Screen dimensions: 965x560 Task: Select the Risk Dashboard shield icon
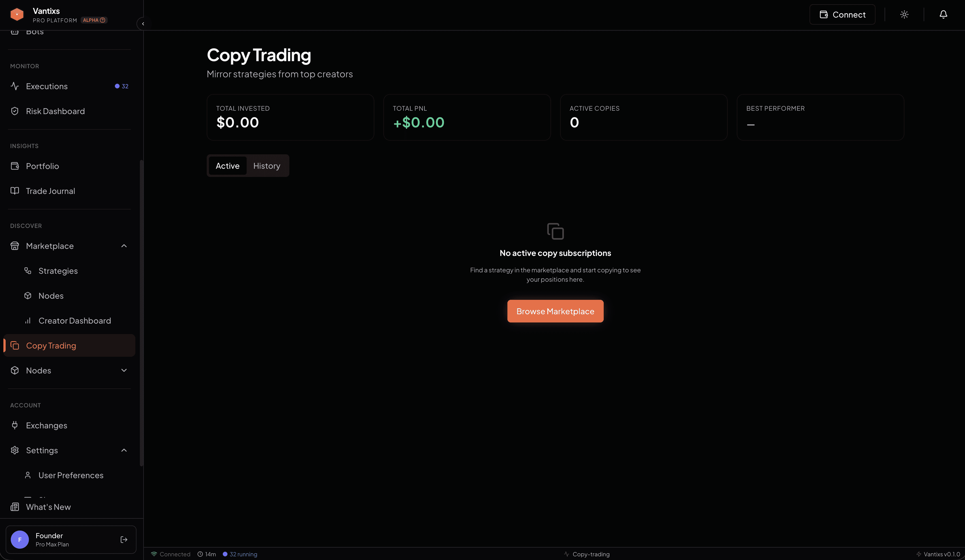(14, 111)
